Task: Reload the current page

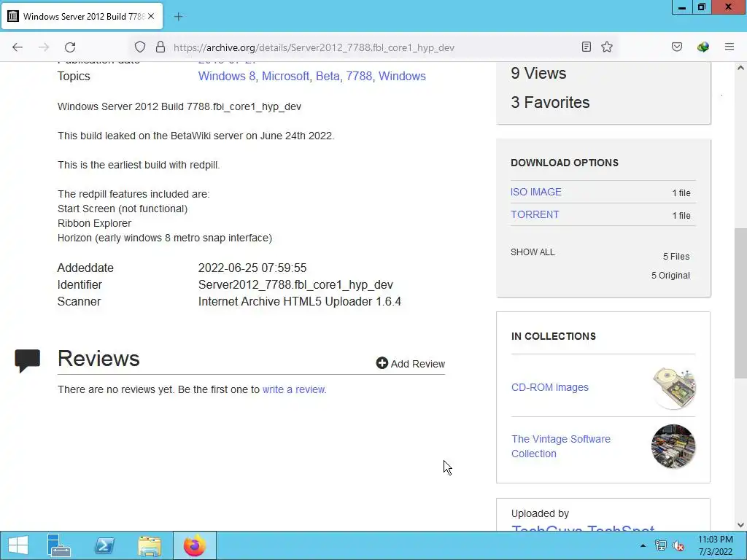Action: point(70,47)
